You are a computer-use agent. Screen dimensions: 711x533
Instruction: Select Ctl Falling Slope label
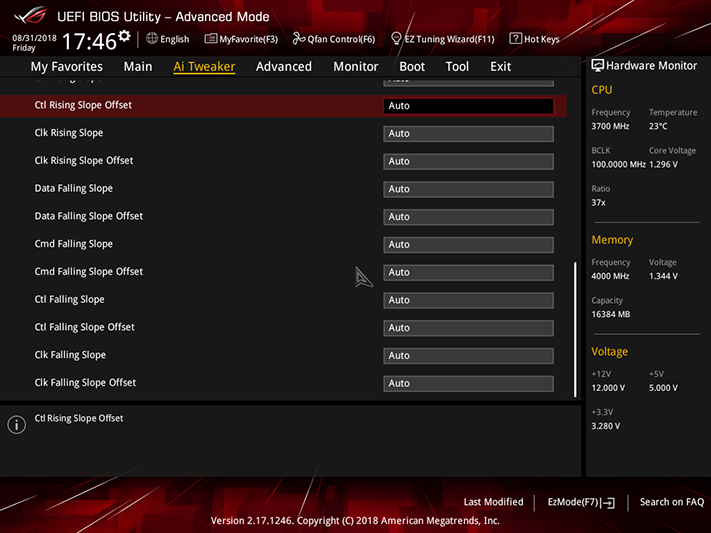69,299
